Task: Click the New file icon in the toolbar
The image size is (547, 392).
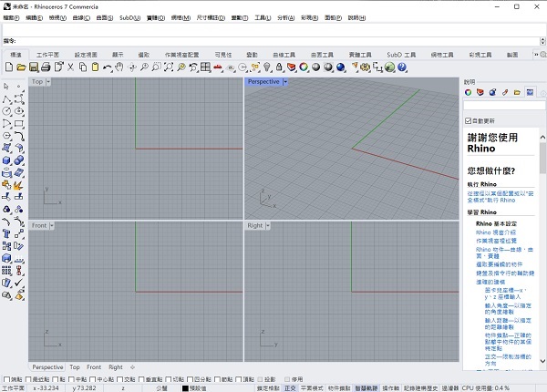Action: coord(8,67)
